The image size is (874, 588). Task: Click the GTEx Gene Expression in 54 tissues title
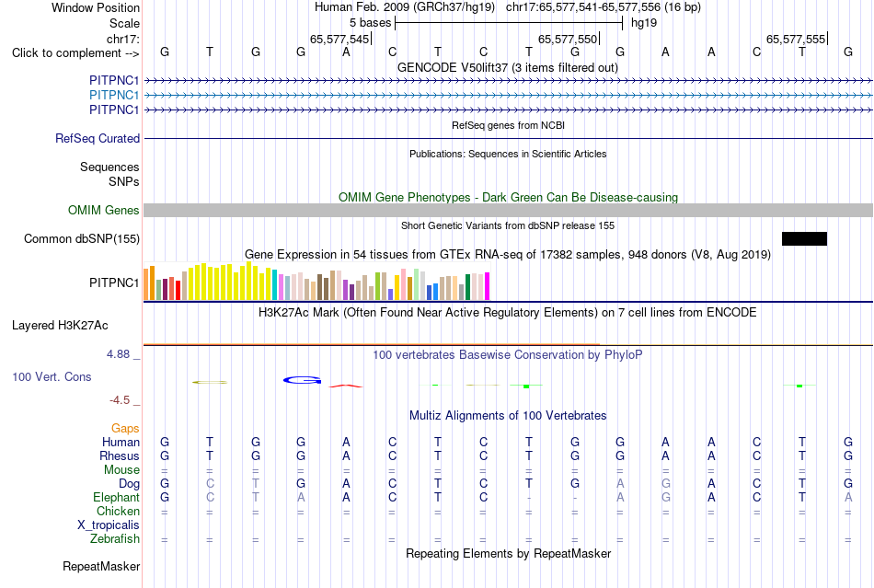click(508, 255)
